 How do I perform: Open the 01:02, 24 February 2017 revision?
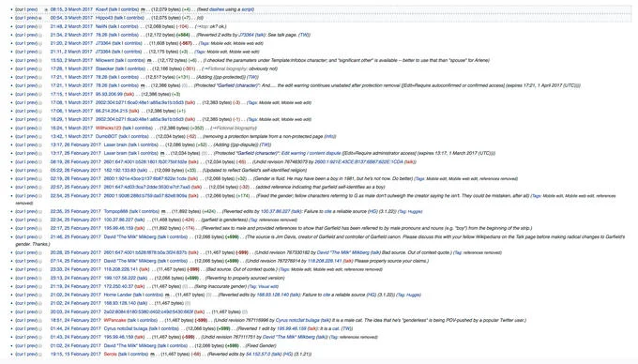click(75, 345)
